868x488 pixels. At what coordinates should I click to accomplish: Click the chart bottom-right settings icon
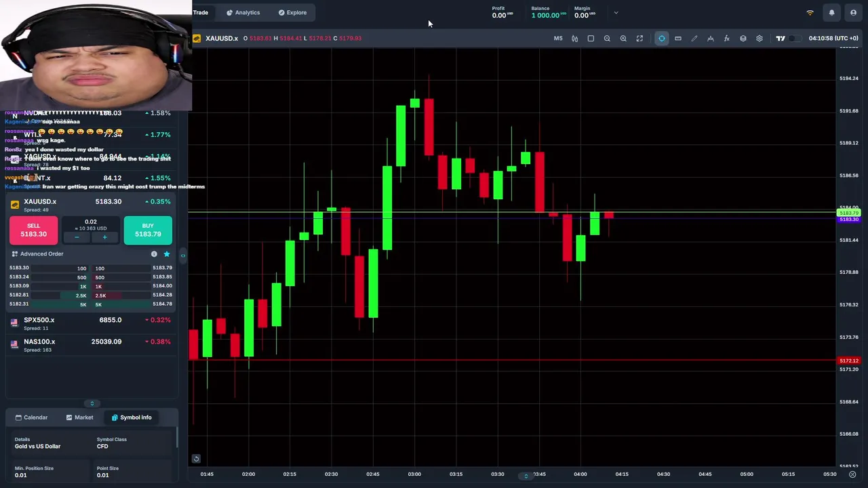pos(852,474)
